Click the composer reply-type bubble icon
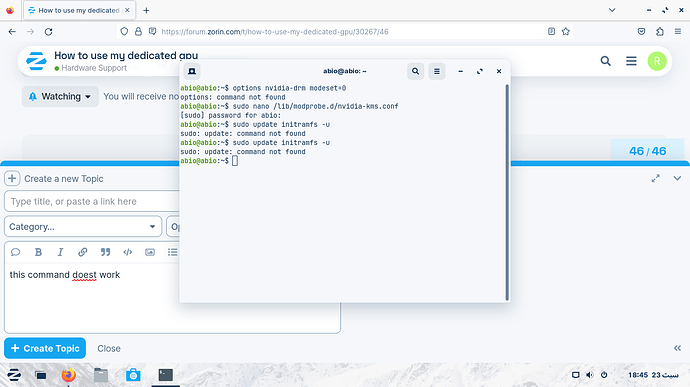Image resolution: width=690 pixels, height=387 pixels. pyautogui.click(x=15, y=252)
